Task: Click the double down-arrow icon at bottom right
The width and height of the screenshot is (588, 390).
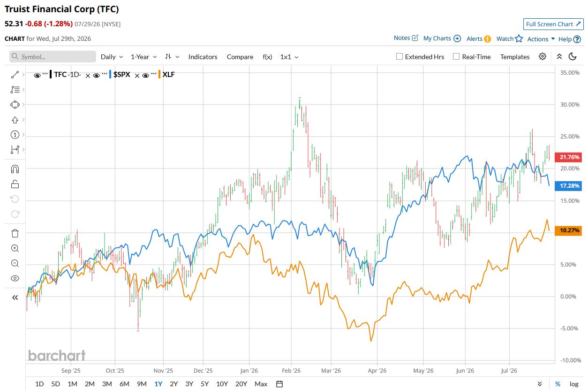Action: [540, 384]
